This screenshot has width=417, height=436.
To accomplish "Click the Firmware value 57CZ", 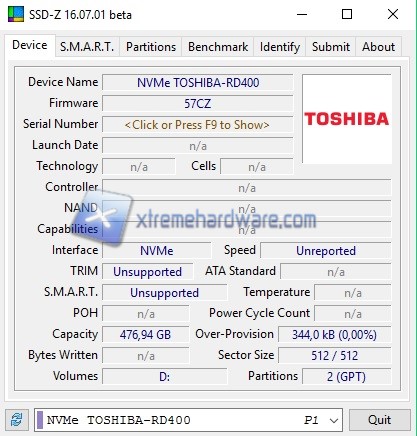I will (x=198, y=104).
